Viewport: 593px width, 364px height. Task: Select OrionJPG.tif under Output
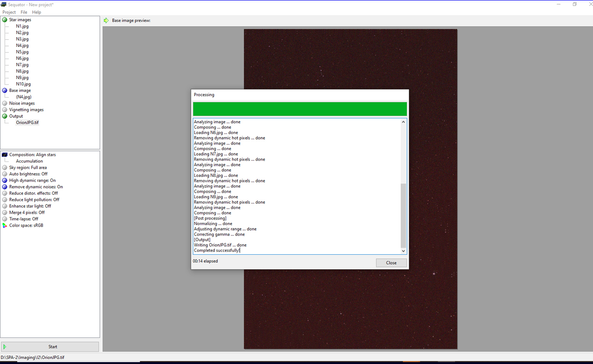coord(27,122)
